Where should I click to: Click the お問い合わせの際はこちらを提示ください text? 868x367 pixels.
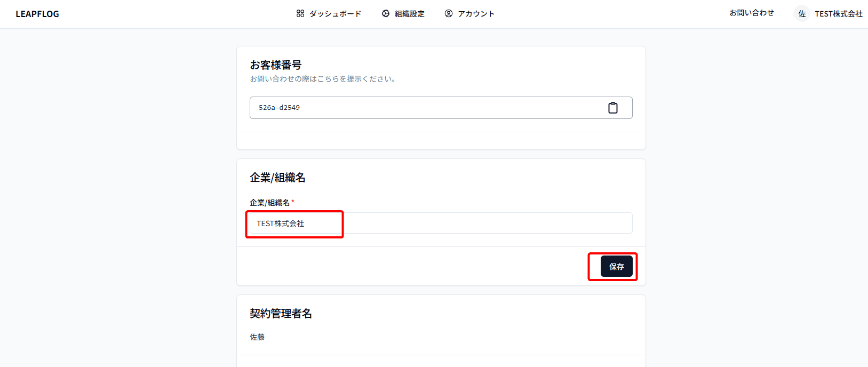pyautogui.click(x=323, y=79)
